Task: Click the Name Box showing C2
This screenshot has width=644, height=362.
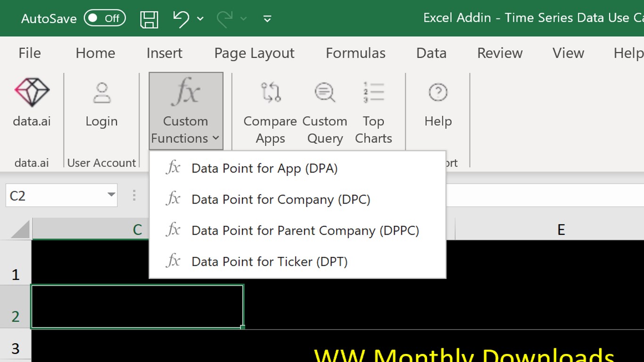Action: (56, 195)
